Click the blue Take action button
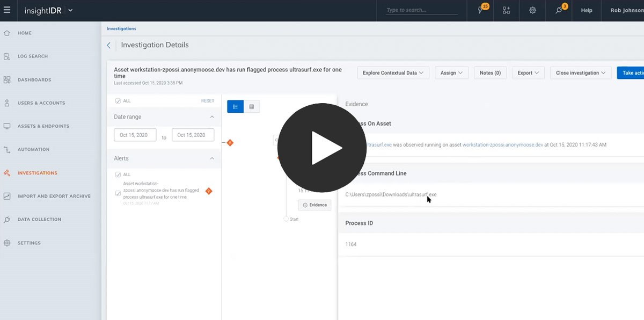 631,73
